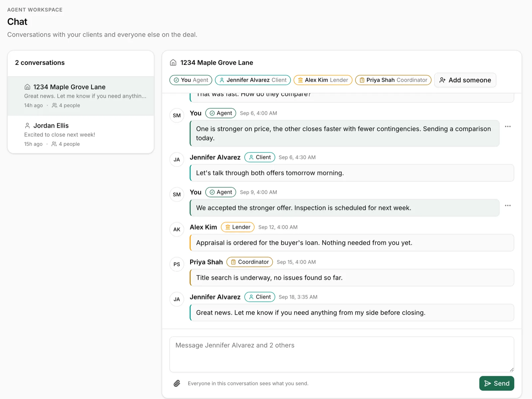This screenshot has width=532, height=399.
Task: Send the message with the Send button
Action: point(497,383)
